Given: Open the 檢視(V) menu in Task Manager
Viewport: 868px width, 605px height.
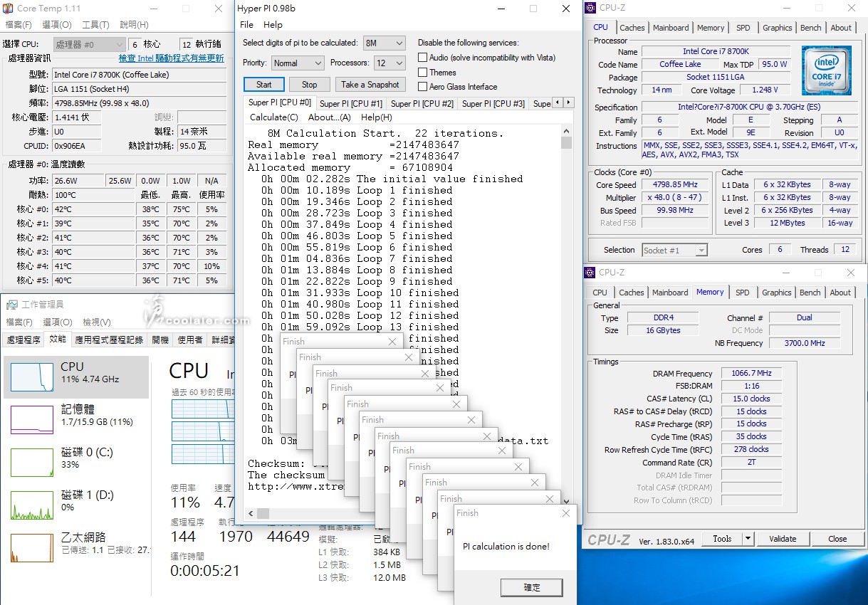Looking at the screenshot, I should (x=96, y=322).
